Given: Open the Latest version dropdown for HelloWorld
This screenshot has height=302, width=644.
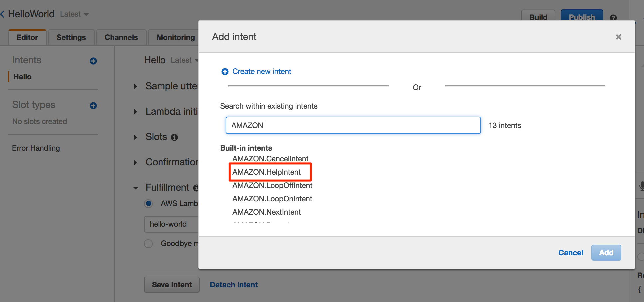Looking at the screenshot, I should click(x=74, y=14).
